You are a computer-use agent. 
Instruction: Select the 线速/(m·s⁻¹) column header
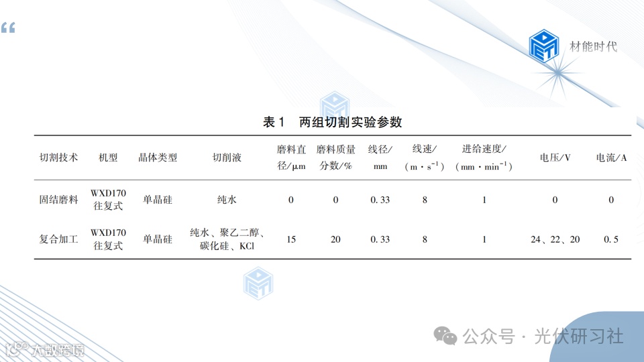click(x=425, y=158)
